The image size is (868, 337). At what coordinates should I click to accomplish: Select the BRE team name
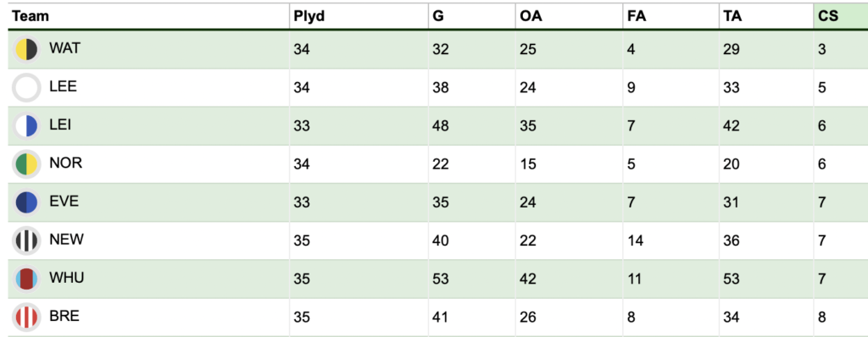[x=64, y=316]
